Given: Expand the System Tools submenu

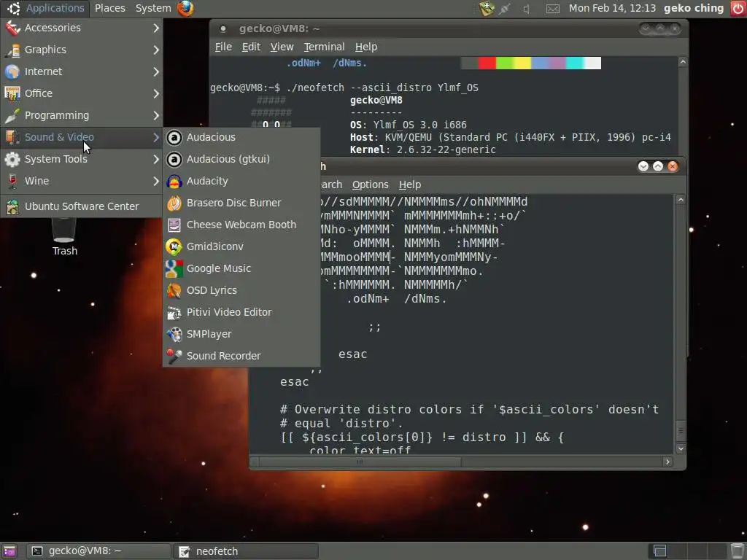Looking at the screenshot, I should pyautogui.click(x=82, y=159).
